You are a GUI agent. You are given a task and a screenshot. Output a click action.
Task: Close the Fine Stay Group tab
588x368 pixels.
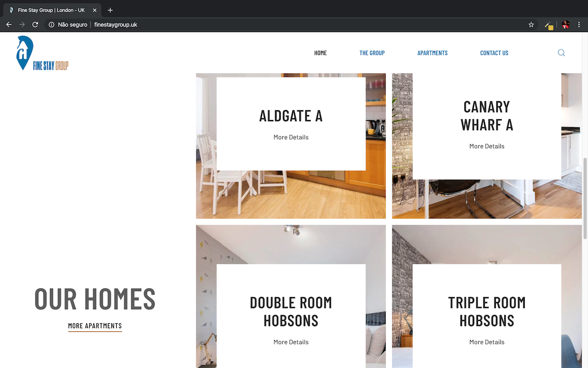point(95,10)
